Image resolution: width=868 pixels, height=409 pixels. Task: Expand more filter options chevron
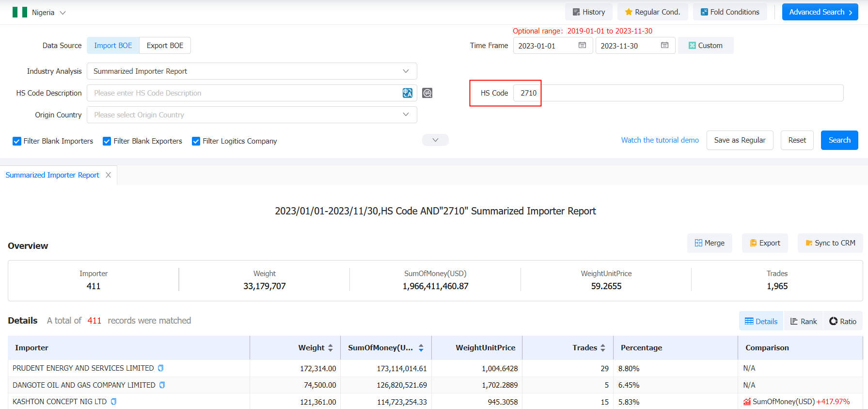[x=435, y=140]
